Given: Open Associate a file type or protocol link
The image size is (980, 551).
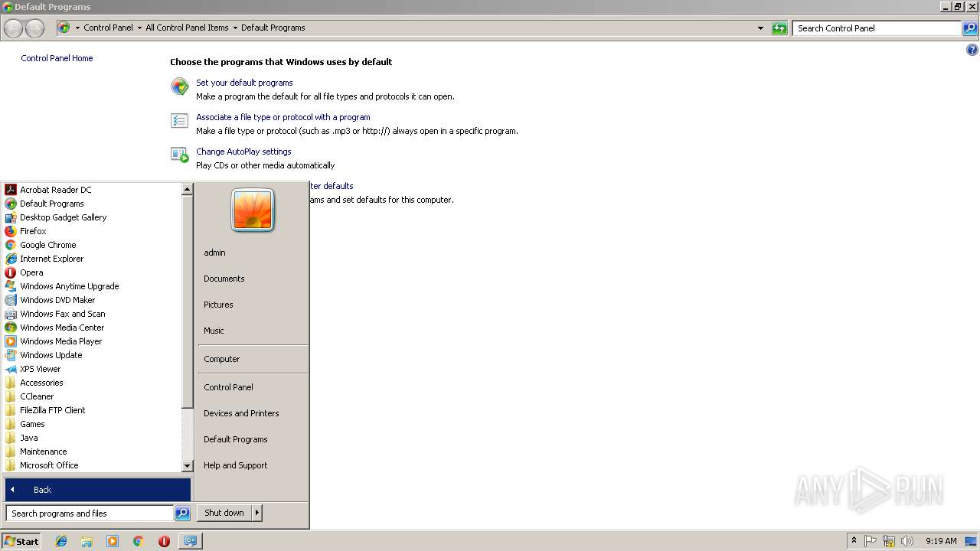Looking at the screenshot, I should click(x=283, y=117).
